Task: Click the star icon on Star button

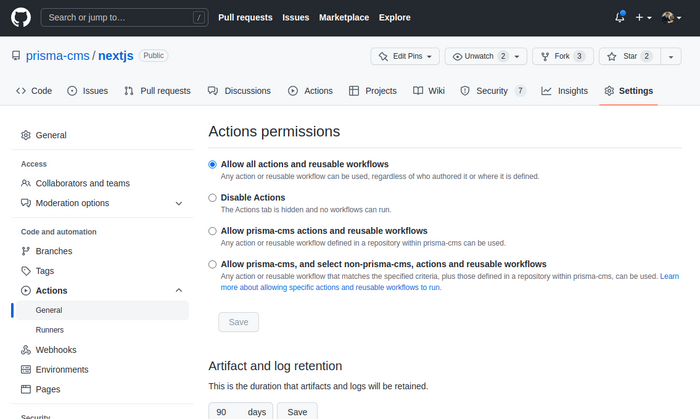Action: coord(612,56)
